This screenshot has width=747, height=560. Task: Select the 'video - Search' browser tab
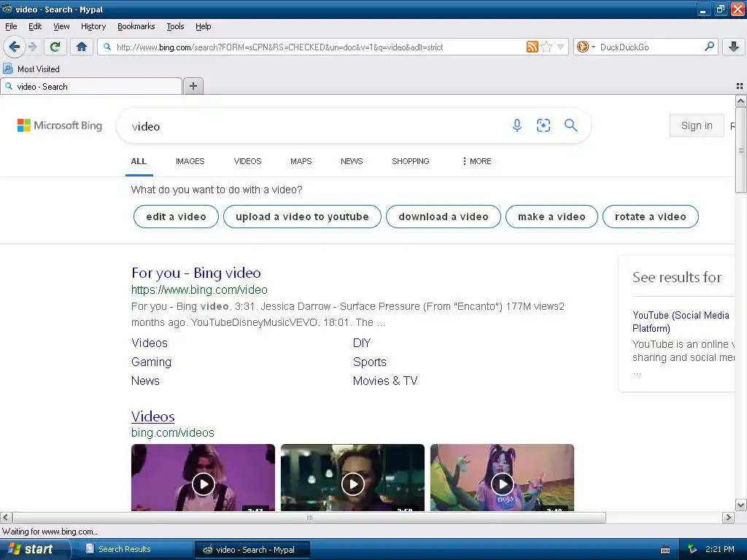click(91, 86)
